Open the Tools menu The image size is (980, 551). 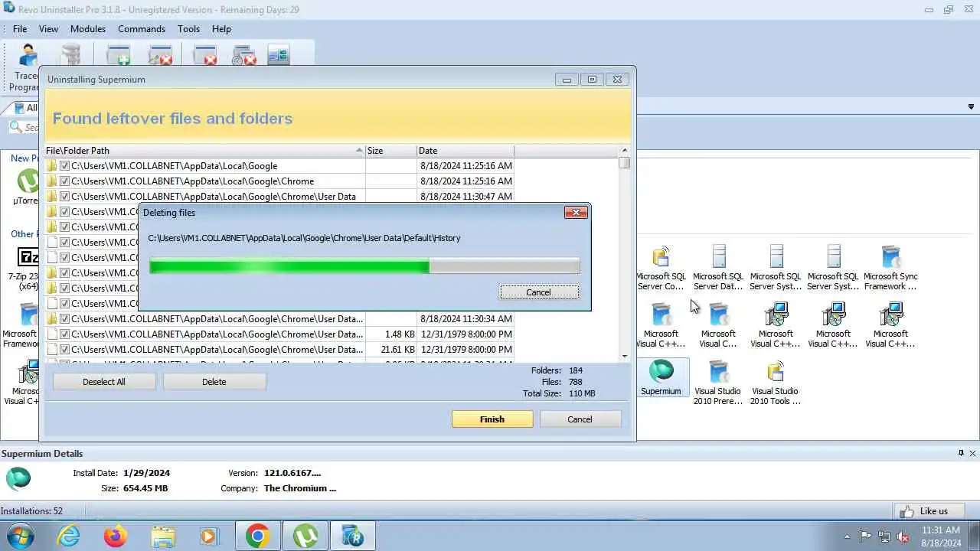coord(188,29)
